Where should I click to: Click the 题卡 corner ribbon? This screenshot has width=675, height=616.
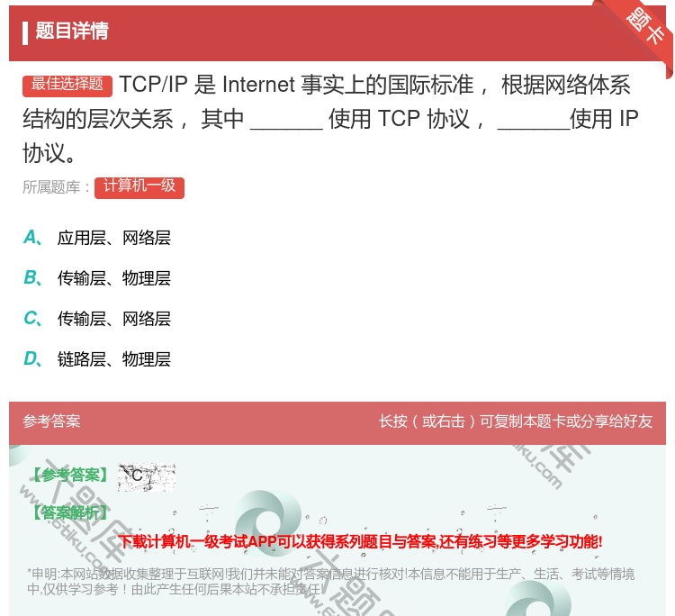[645, 26]
